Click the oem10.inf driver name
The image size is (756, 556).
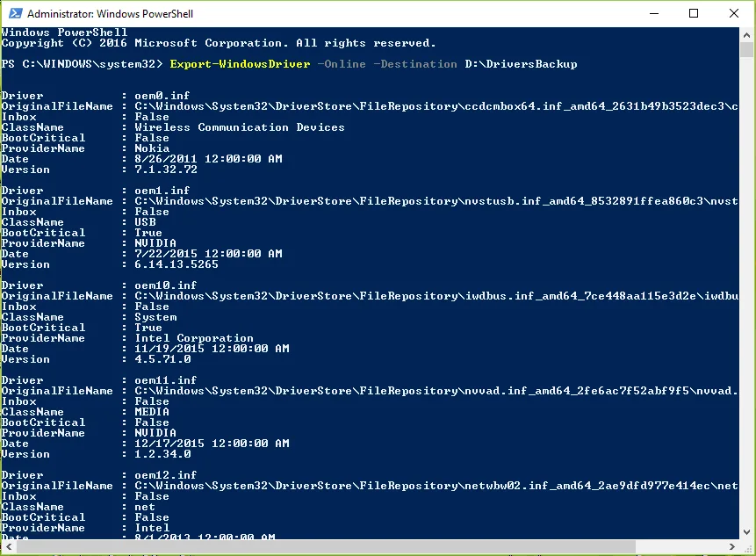point(165,285)
